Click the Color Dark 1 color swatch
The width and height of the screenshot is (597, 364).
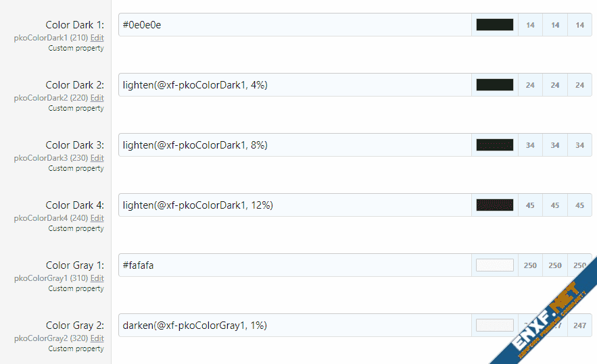click(x=494, y=25)
